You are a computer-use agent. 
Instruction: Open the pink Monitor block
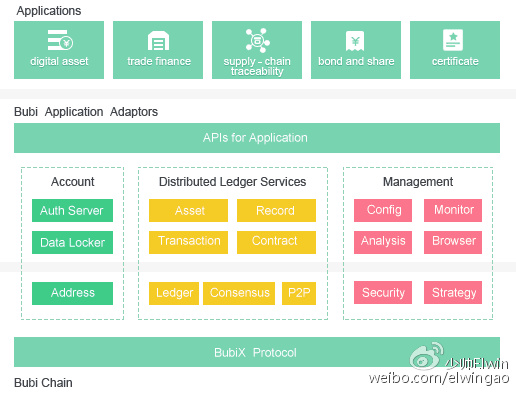pyautogui.click(x=453, y=210)
